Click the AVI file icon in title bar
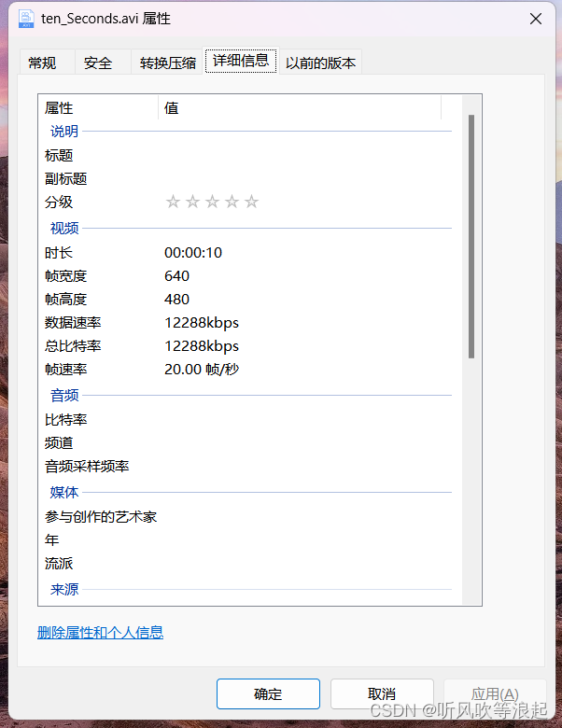562x728 pixels. tap(26, 19)
